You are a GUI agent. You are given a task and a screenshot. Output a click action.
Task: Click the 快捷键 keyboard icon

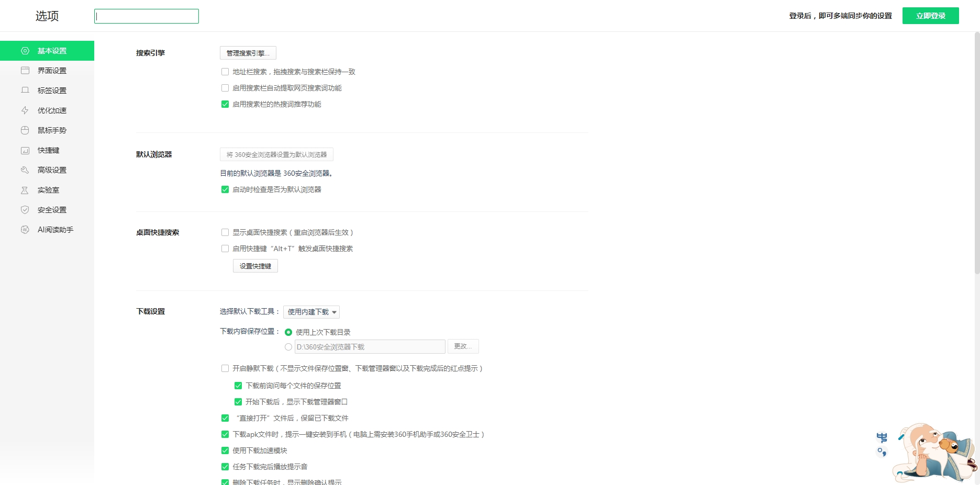[x=25, y=150]
